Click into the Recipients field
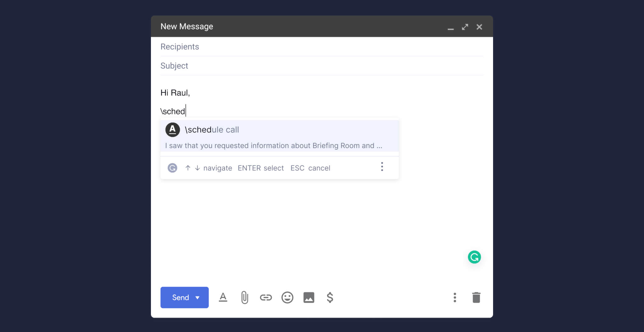 (321, 47)
